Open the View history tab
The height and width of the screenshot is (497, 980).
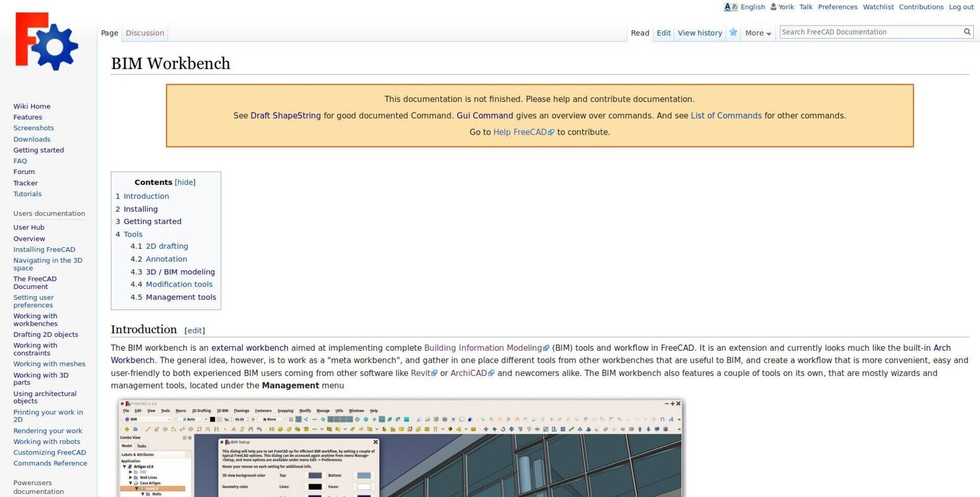click(699, 33)
